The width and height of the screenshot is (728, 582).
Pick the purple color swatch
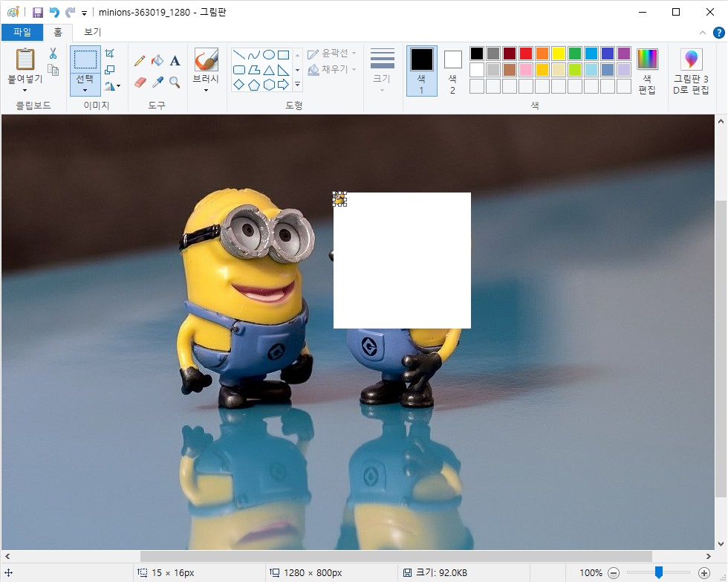pos(624,54)
